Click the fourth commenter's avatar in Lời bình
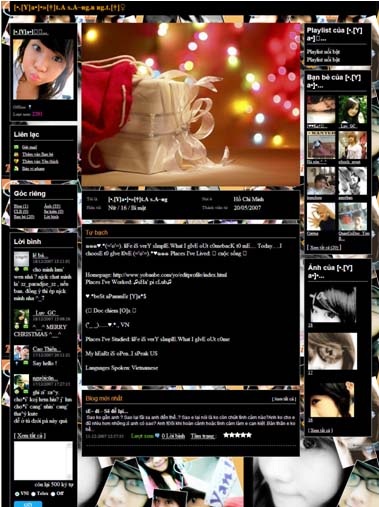This screenshot has height=507, width=379. coord(21,381)
